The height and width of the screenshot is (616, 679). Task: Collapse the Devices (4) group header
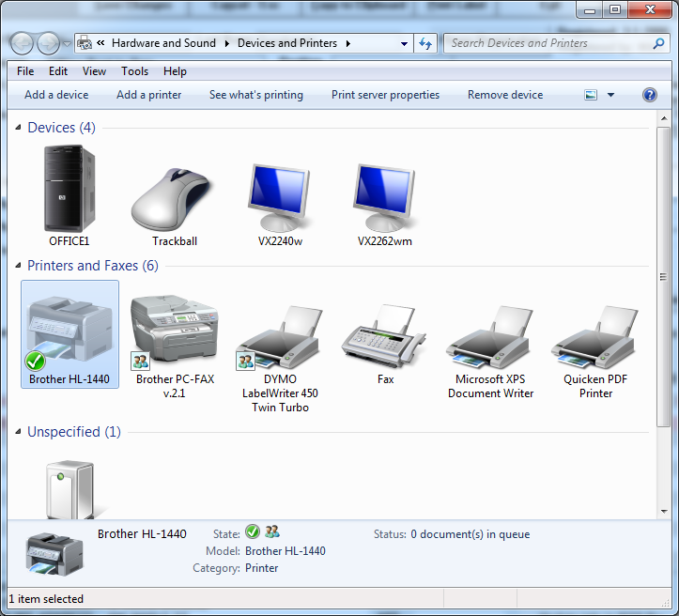61,128
